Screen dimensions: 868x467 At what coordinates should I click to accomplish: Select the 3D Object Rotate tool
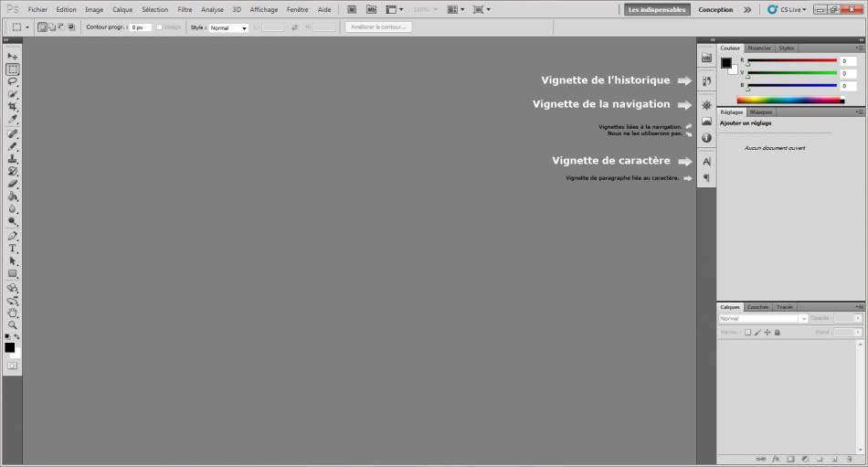(12, 288)
